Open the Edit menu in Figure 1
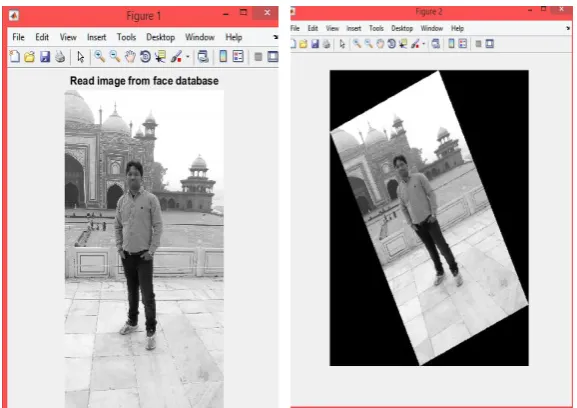The width and height of the screenshot is (577, 408). click(x=42, y=37)
